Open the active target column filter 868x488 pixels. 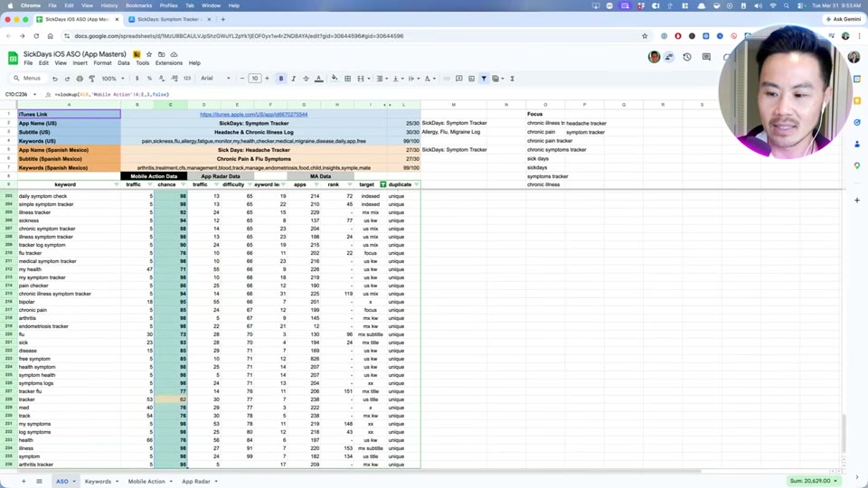point(382,184)
